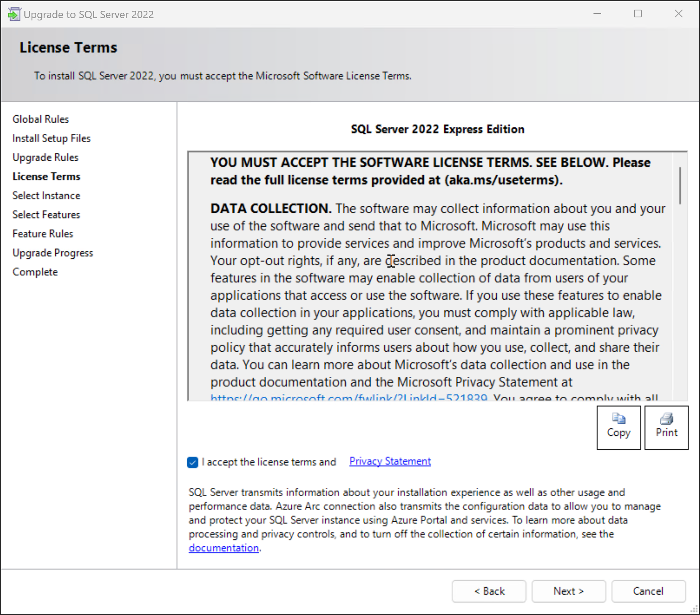Close the SQL Server 2022 setup window
The image size is (700, 615).
click(678, 14)
